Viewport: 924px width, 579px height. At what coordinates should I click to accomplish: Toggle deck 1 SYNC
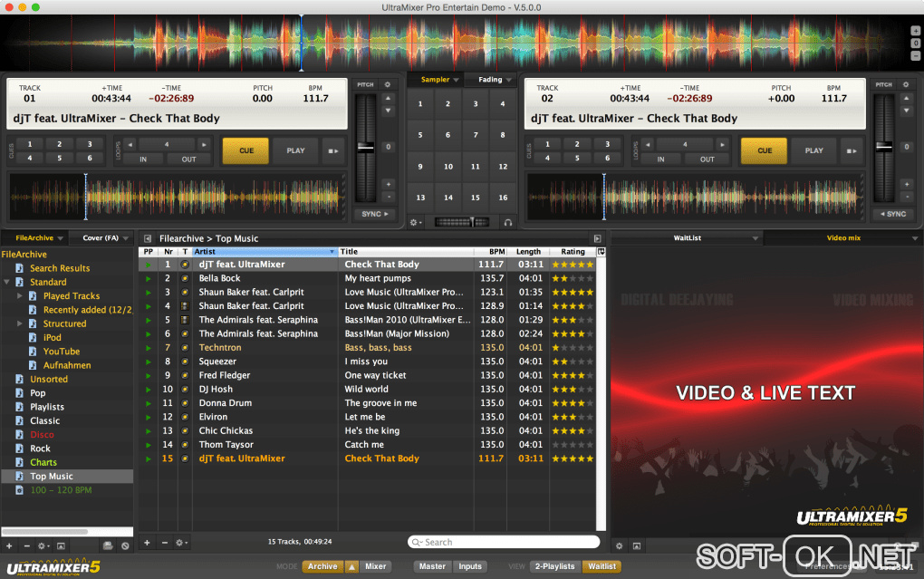point(375,214)
